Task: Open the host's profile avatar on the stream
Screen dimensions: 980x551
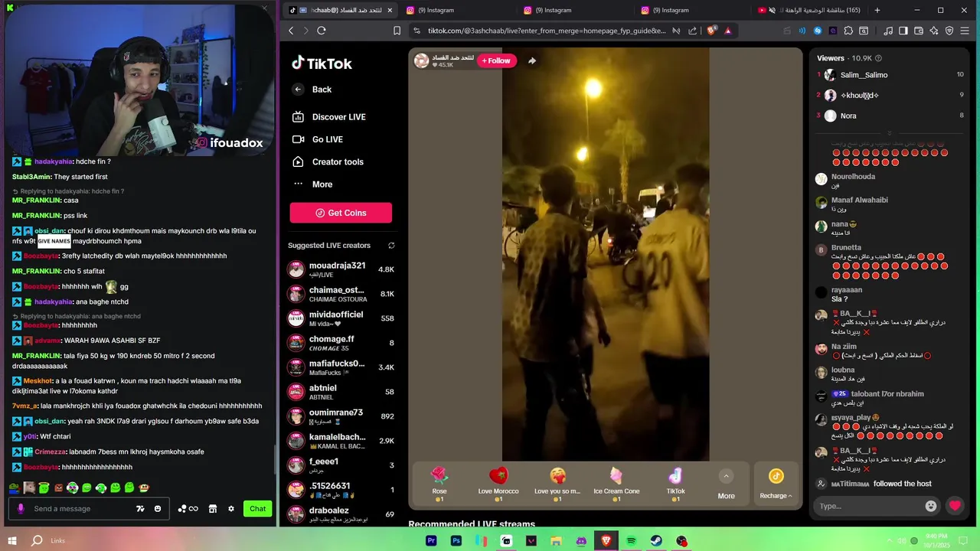Action: (421, 60)
